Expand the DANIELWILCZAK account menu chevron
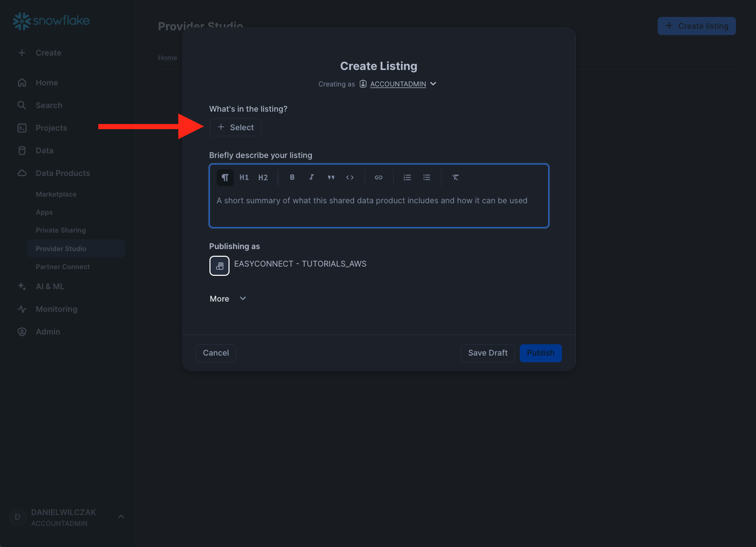Viewport: 756px width, 547px height. (121, 517)
